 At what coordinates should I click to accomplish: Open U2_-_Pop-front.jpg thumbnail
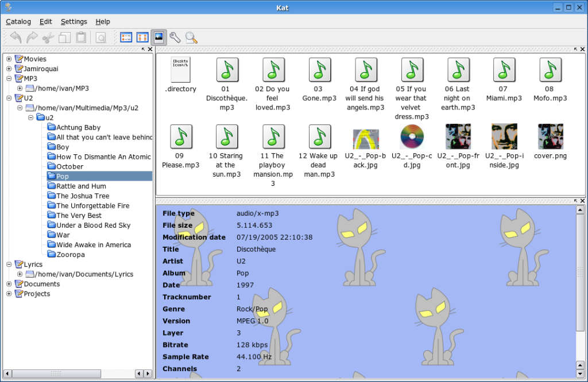pyautogui.click(x=458, y=137)
